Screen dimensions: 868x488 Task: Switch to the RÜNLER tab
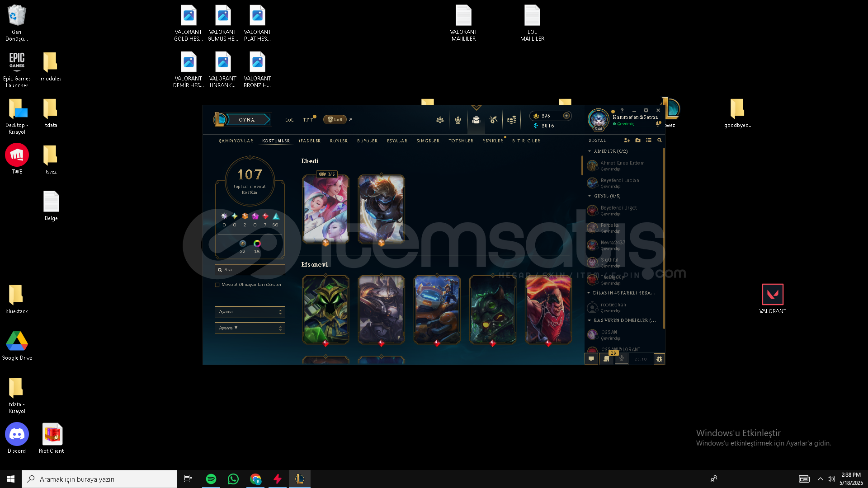[339, 141]
